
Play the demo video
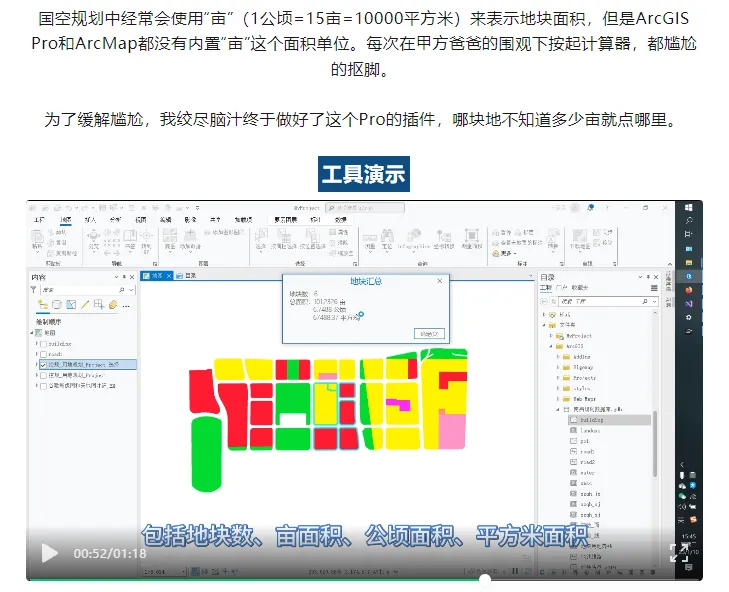pyautogui.click(x=49, y=553)
